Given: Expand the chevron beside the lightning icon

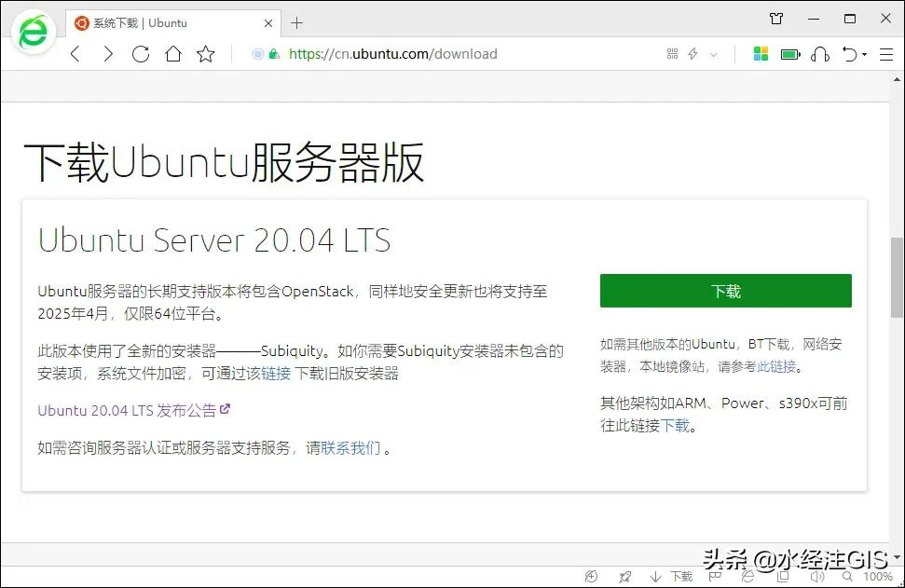Looking at the screenshot, I should tap(713, 54).
